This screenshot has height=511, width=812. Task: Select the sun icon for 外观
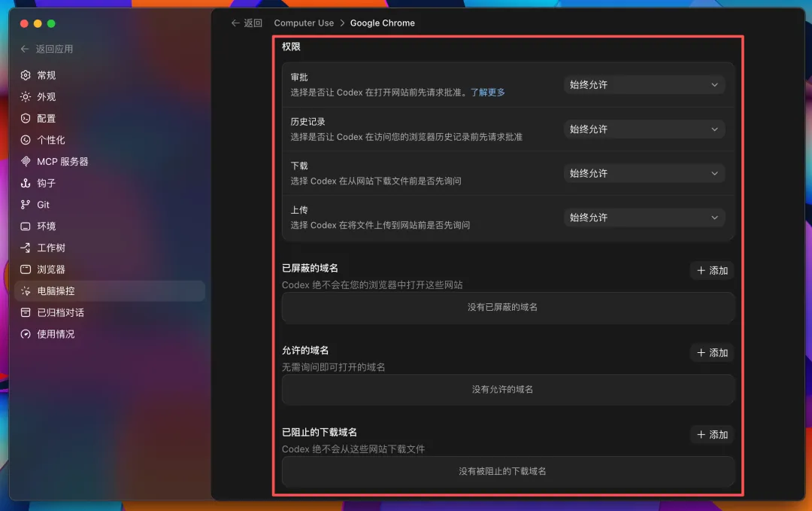(x=26, y=97)
